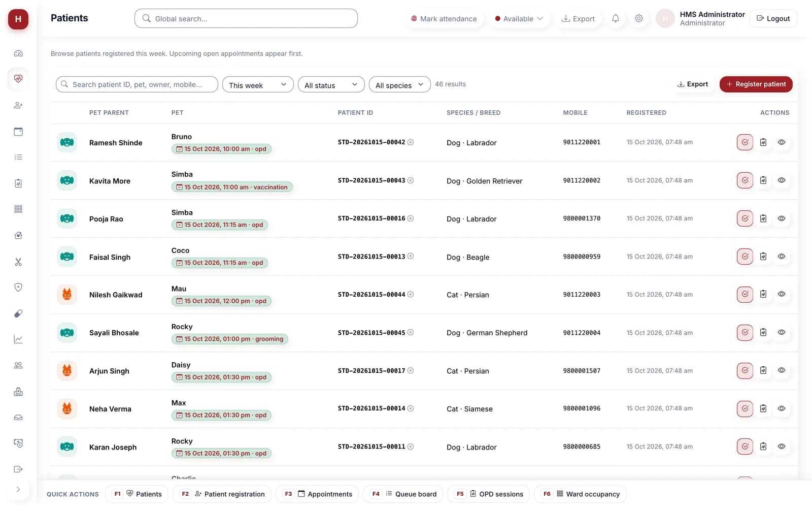The image size is (812, 508).
Task: Open analytics chart icon in sidebar
Action: pos(18,339)
